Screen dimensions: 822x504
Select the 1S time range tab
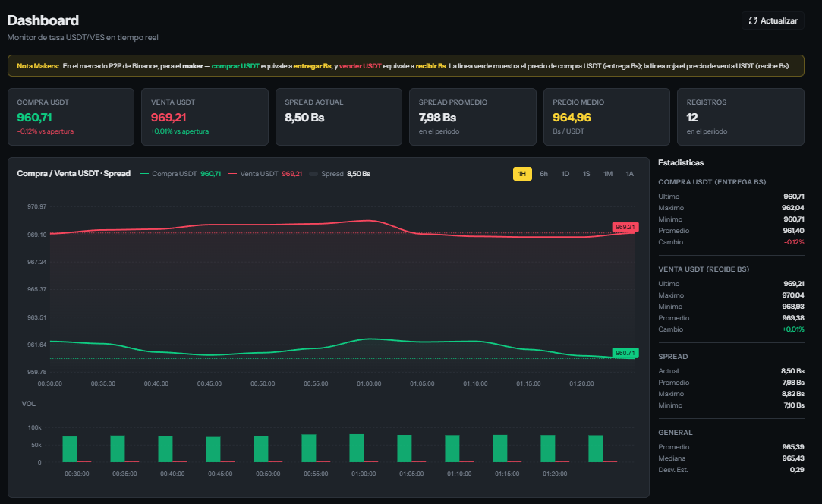tap(587, 174)
